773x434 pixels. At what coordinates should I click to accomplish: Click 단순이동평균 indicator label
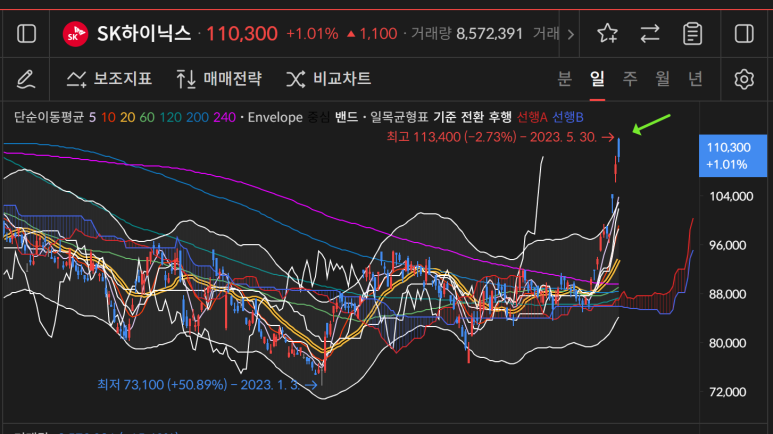point(49,117)
